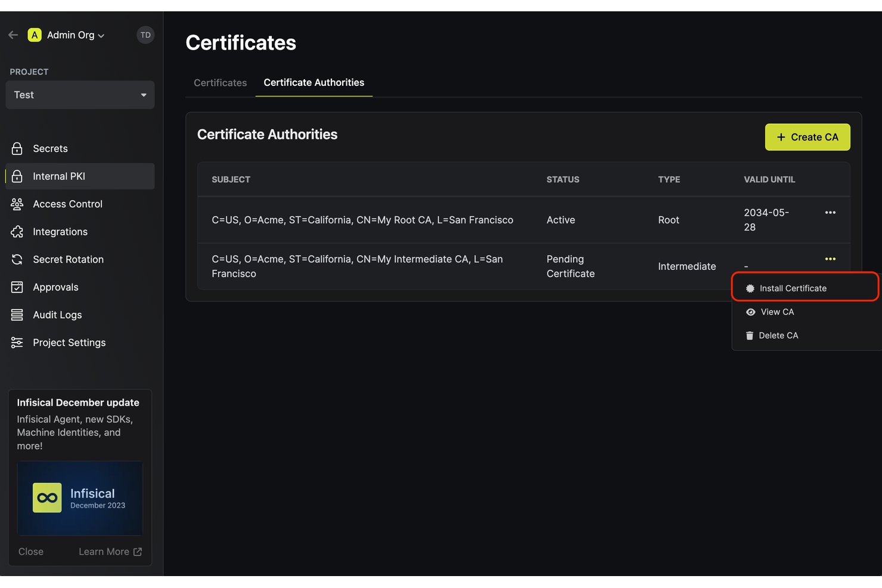Click the TYPE column header
882x588 pixels.
[x=669, y=179]
